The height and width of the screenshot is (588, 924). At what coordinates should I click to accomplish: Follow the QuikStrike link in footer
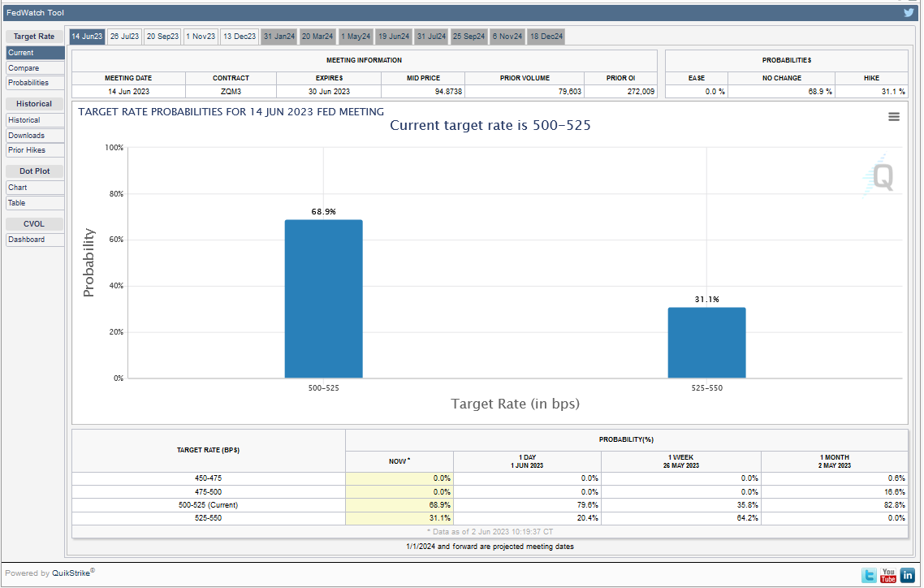71,573
